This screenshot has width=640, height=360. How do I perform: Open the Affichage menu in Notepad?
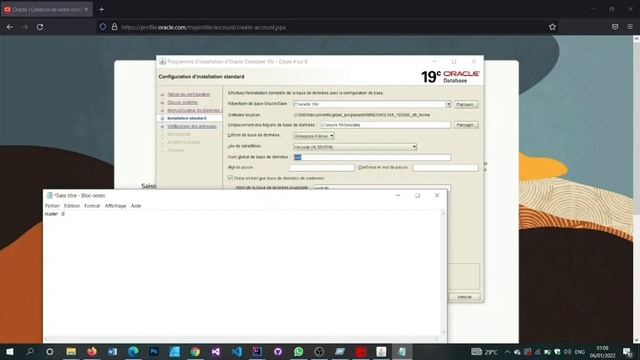116,206
